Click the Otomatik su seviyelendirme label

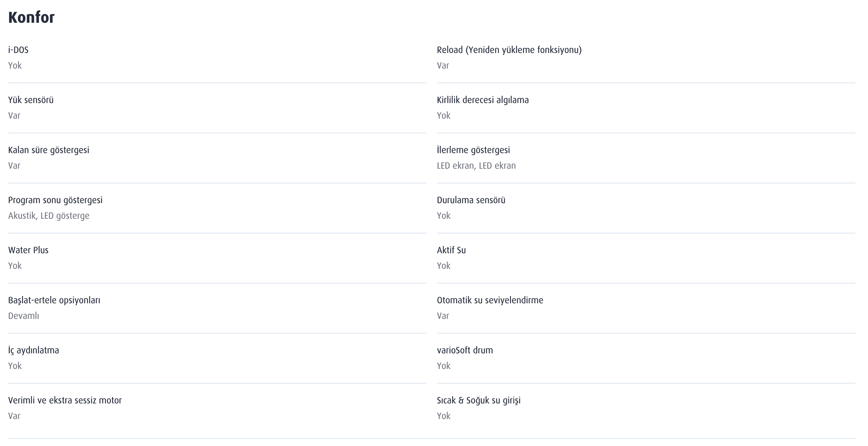point(490,300)
